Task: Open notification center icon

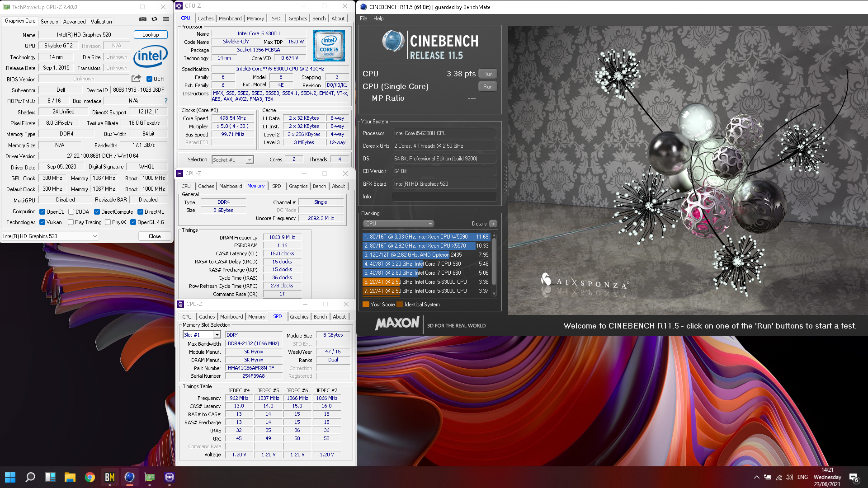Action: coord(854,478)
